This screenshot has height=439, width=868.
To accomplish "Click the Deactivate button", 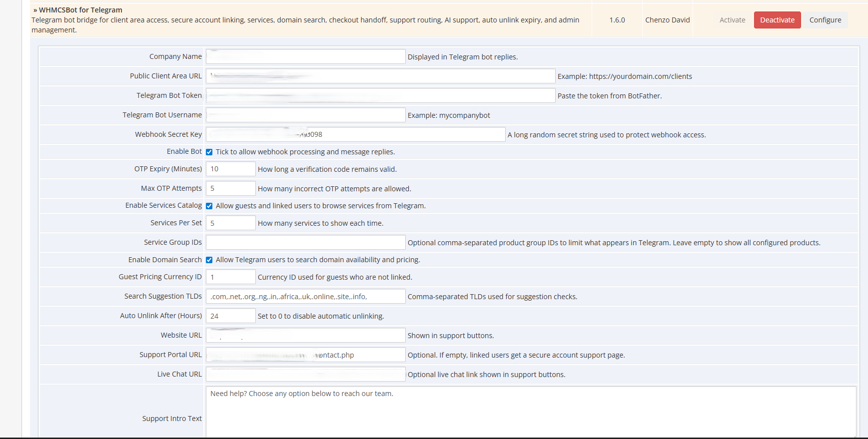I will [x=777, y=20].
